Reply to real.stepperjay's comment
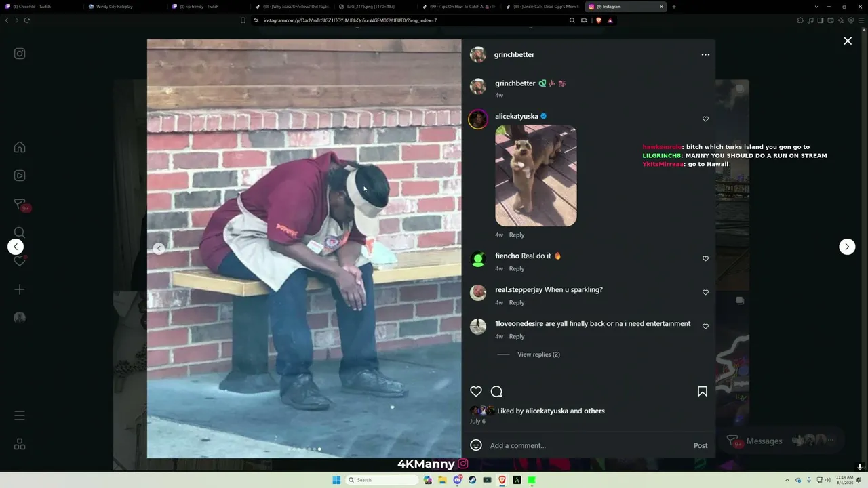The height and width of the screenshot is (488, 868). 517,303
